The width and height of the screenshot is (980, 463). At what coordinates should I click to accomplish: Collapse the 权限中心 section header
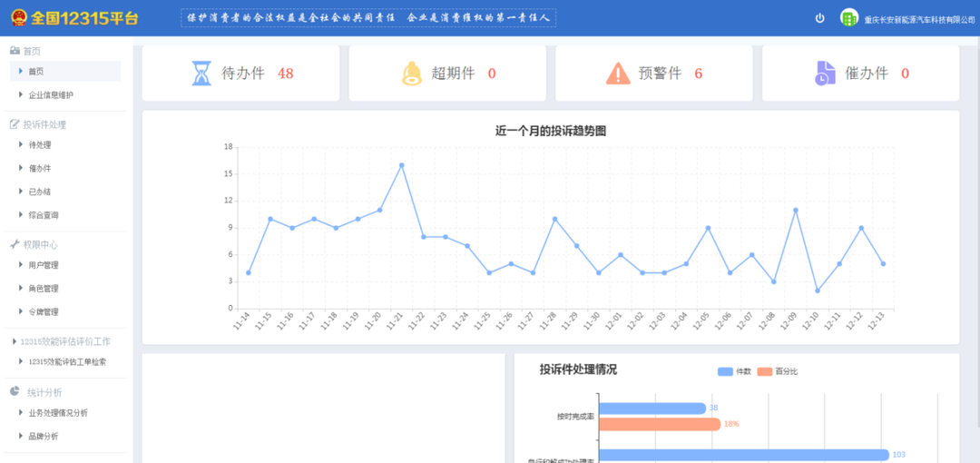tap(41, 244)
